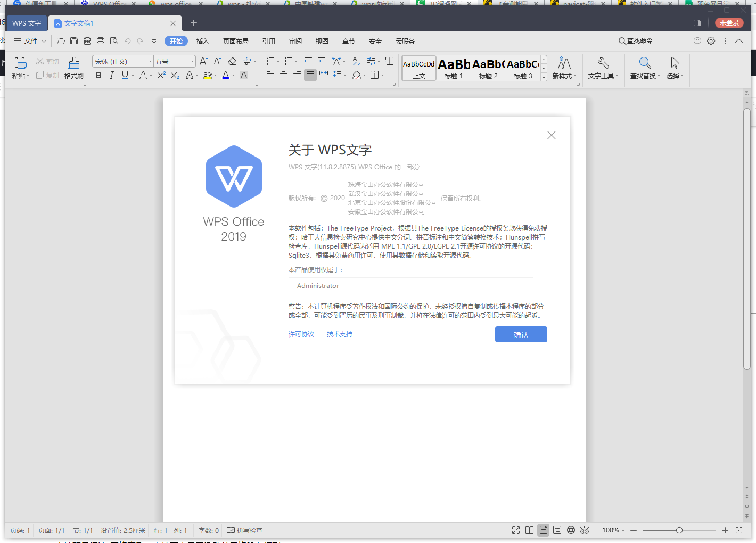Image resolution: width=756 pixels, height=543 pixels.
Task: Add a new document tab with plus
Action: point(194,23)
